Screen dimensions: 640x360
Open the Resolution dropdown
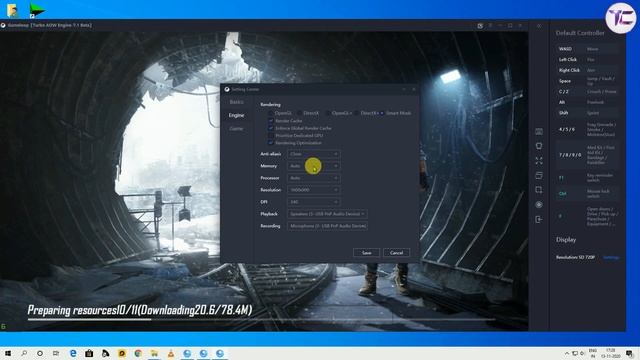pos(313,190)
